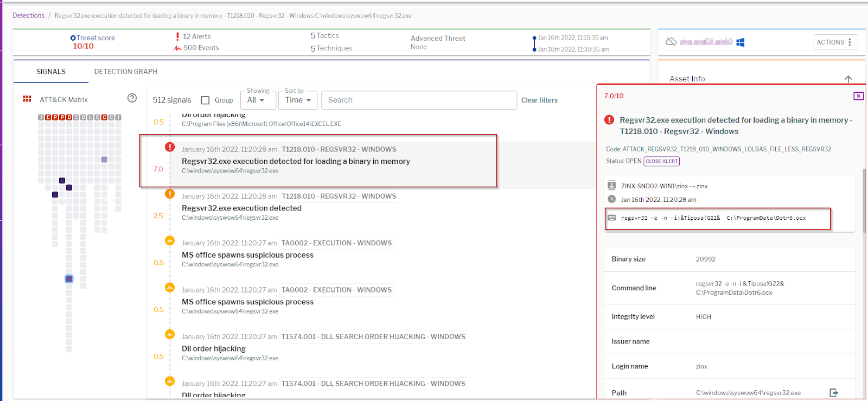
Task: Click Clear filters
Action: [x=539, y=100]
